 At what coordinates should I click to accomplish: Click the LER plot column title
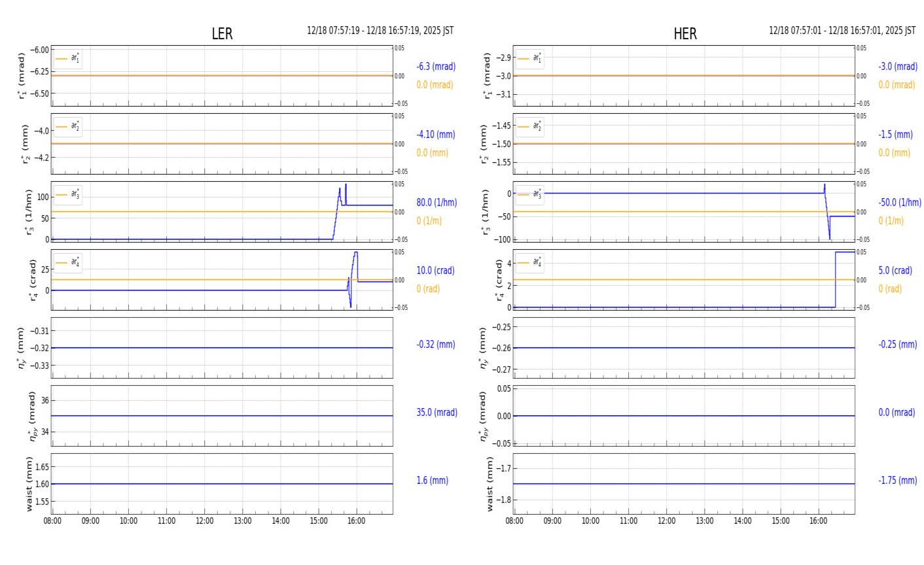pos(222,34)
